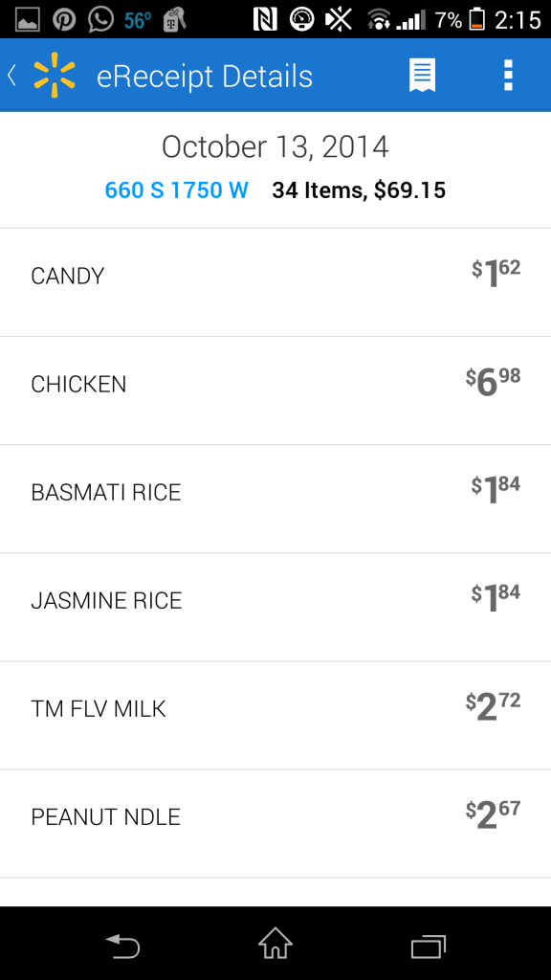Open the JASMINE RICE item
Image resolution: width=551 pixels, height=980 pixels.
pyautogui.click(x=275, y=607)
